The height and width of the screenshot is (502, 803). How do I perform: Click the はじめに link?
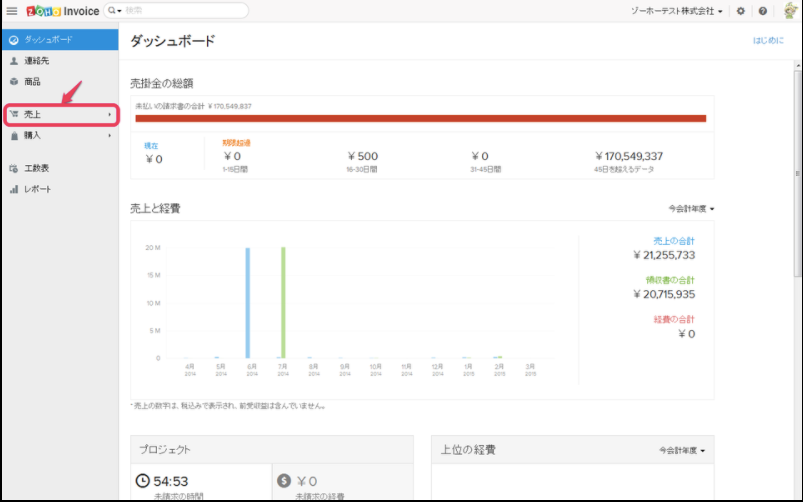pos(767,41)
